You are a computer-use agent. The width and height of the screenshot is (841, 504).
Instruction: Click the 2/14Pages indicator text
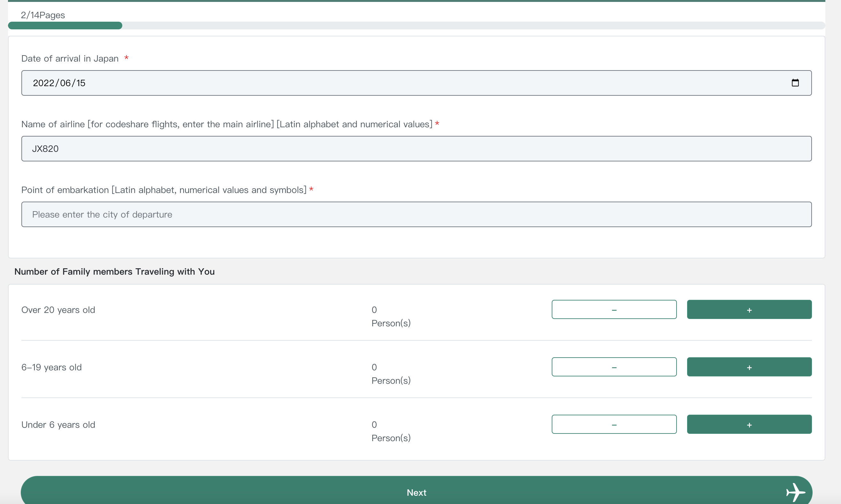(43, 15)
